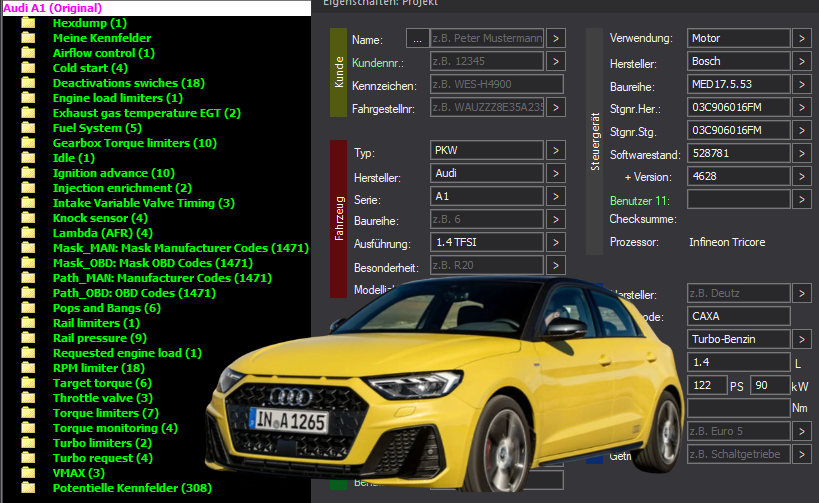Viewport: 819px width, 503px height.
Task: Select Path_OBD: OBD Codes (1471)
Action: (x=134, y=293)
